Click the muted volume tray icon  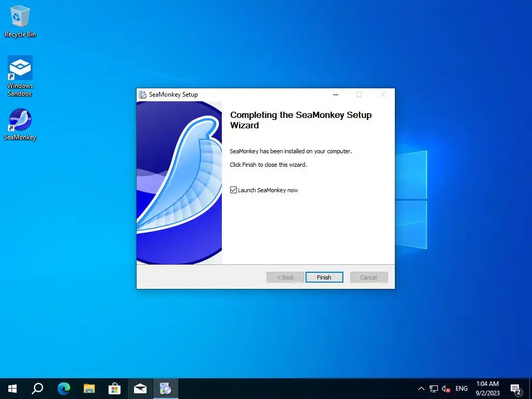446,389
